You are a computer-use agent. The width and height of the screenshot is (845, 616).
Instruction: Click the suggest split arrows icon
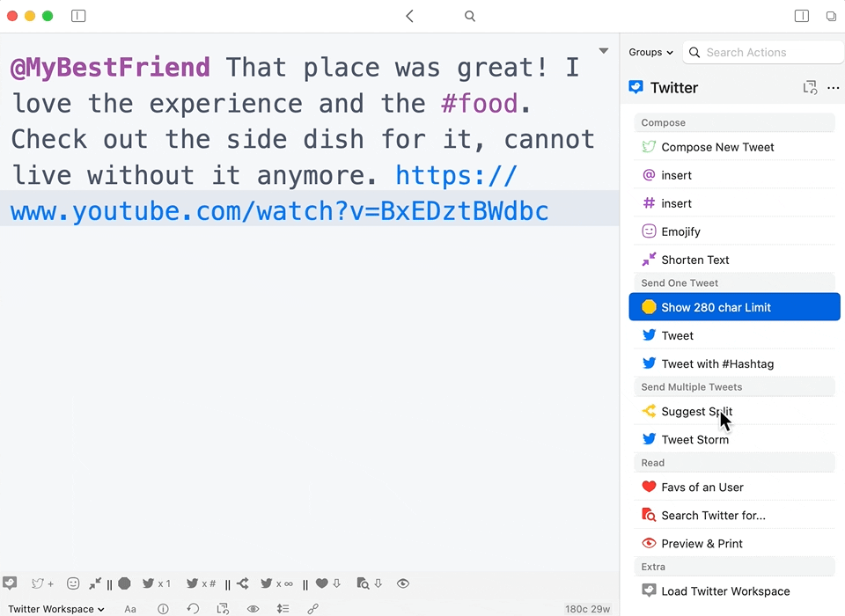tap(243, 583)
